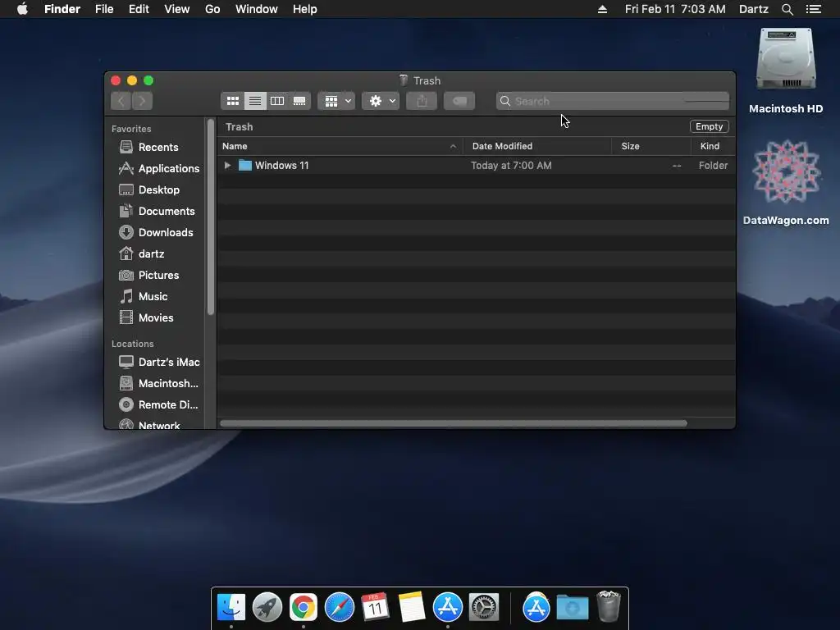Click into the Search field
The height and width of the screenshot is (630, 840).
pos(612,101)
